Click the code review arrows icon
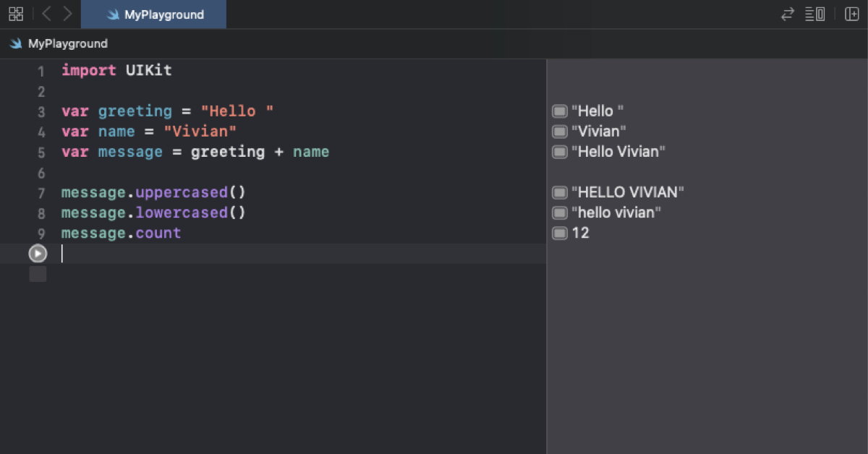The width and height of the screenshot is (868, 454). tap(788, 14)
